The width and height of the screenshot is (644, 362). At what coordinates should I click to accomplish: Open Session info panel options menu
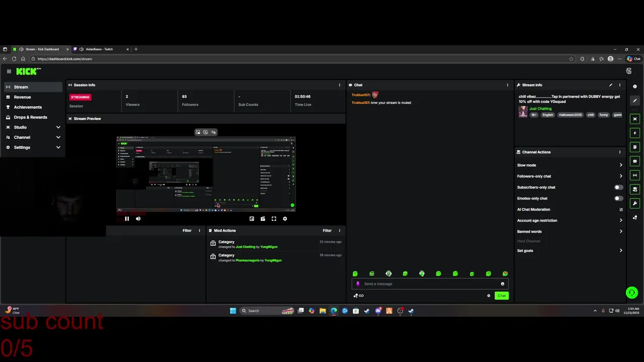340,85
